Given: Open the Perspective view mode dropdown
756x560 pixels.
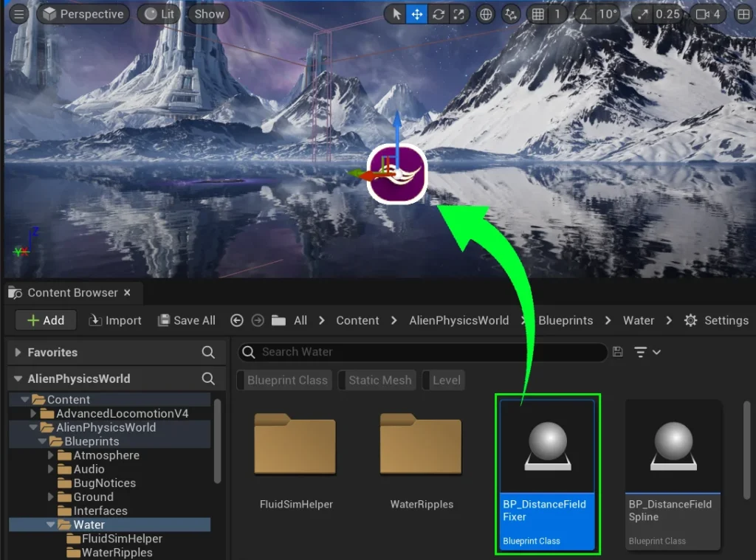Looking at the screenshot, I should pos(83,14).
